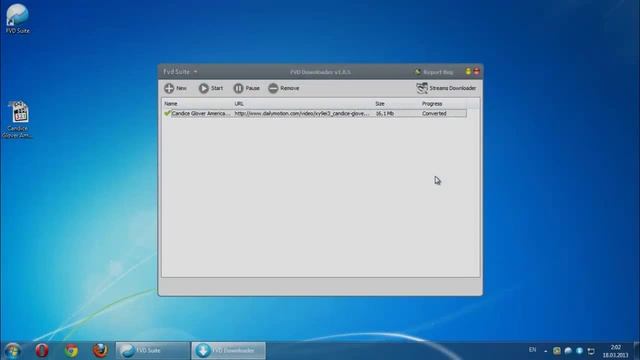Launch Firefox from the taskbar

point(100,351)
